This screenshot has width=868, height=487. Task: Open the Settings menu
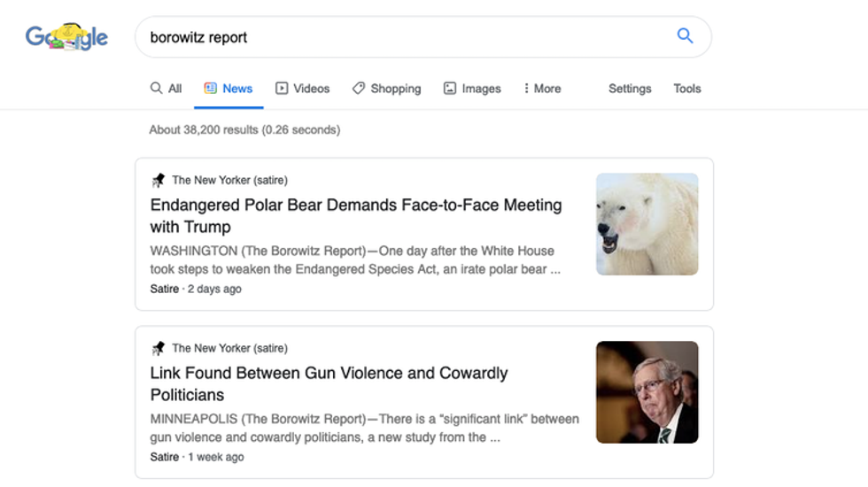pyautogui.click(x=630, y=89)
